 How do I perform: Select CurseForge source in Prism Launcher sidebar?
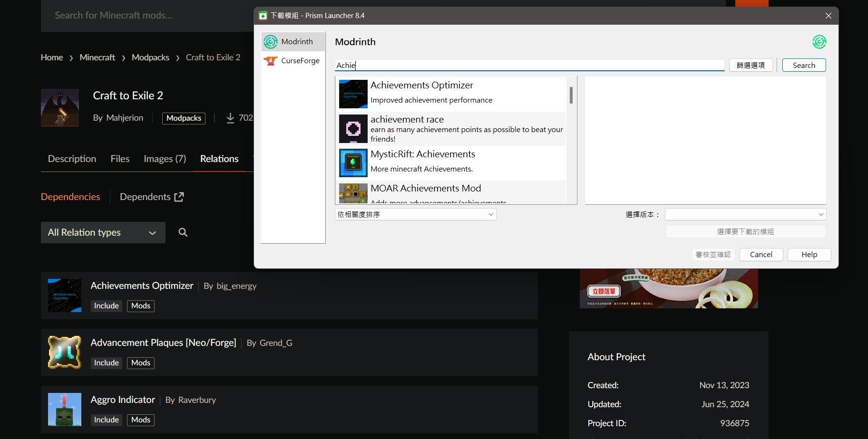(x=293, y=61)
